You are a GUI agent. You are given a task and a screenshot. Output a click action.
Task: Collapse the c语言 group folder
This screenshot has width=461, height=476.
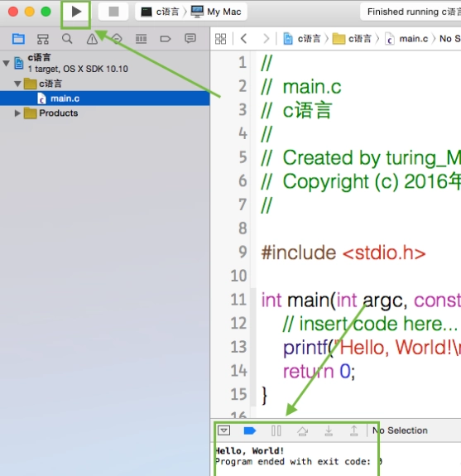[17, 84]
